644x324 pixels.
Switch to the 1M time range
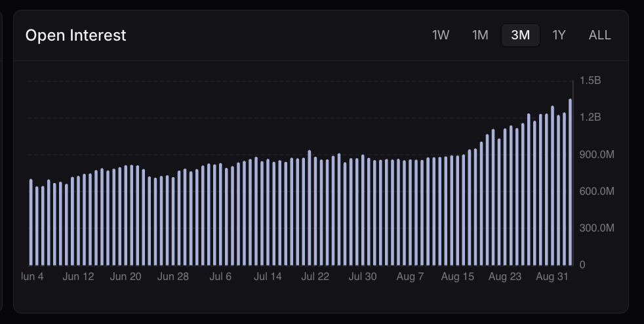pyautogui.click(x=480, y=35)
